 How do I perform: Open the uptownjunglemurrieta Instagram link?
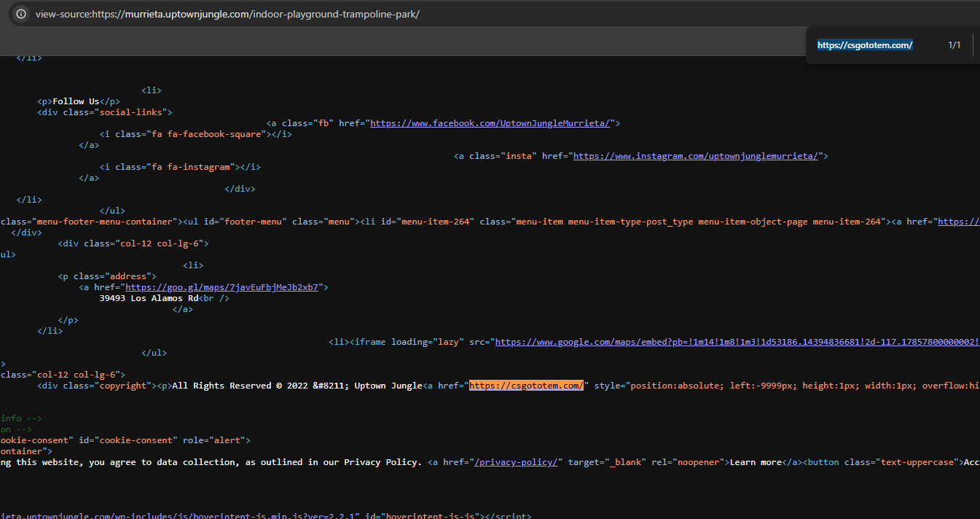(x=697, y=156)
